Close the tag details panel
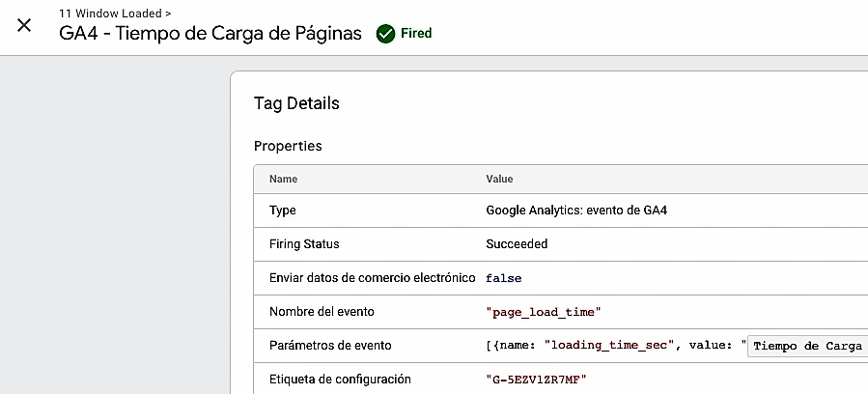 (24, 25)
